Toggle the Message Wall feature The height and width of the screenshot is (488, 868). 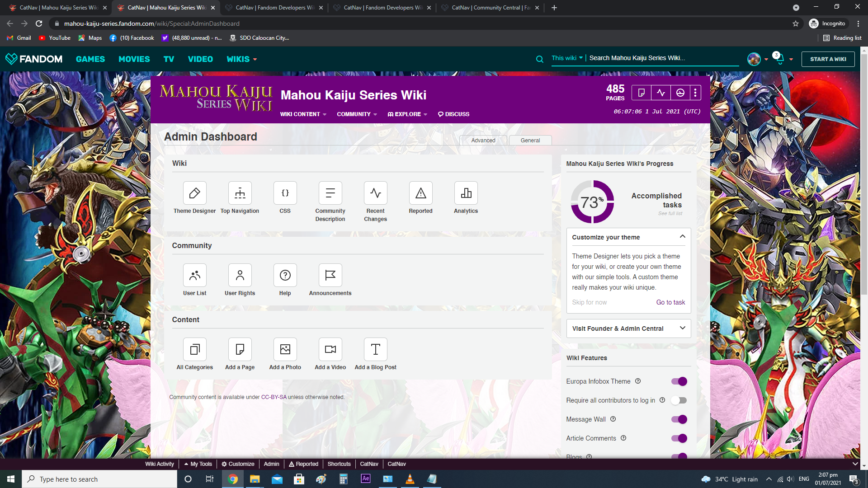coord(679,419)
